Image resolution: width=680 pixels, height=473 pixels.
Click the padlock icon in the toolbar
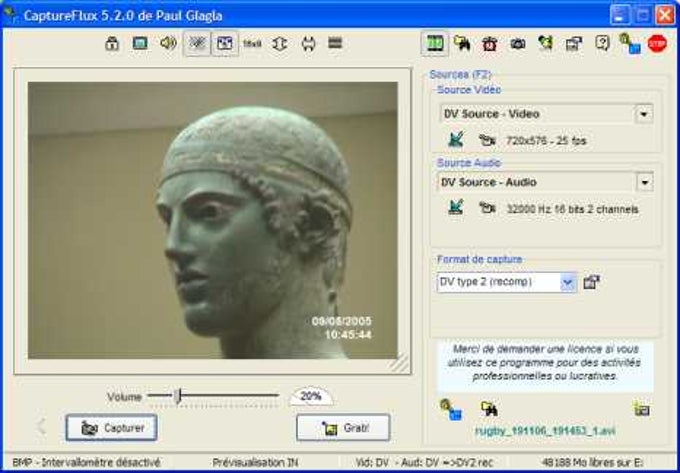click(x=112, y=44)
